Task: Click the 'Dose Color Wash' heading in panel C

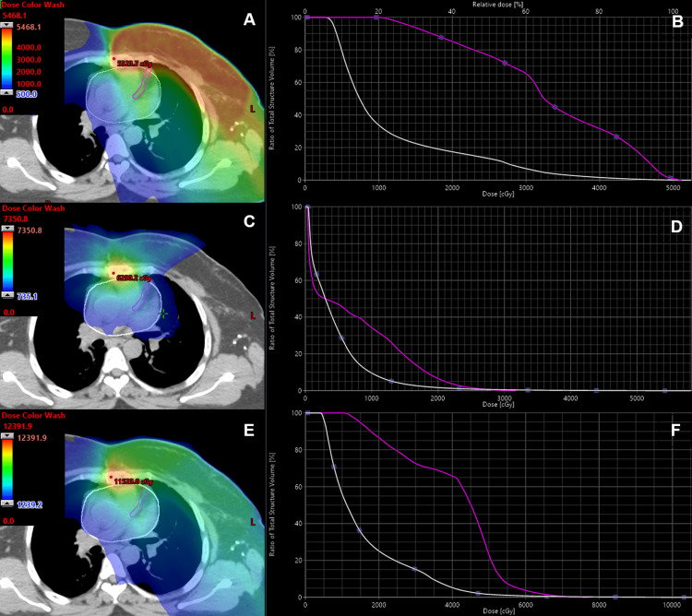Action: 33,208
